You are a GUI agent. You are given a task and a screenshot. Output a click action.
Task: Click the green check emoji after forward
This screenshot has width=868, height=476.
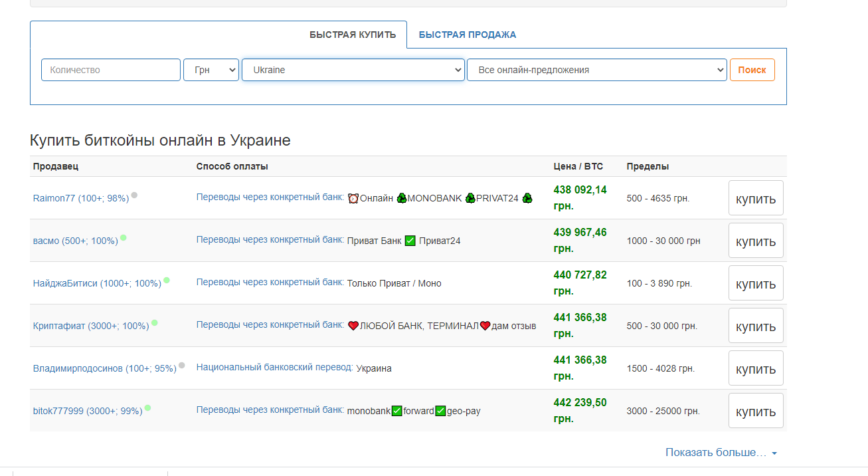pos(440,411)
